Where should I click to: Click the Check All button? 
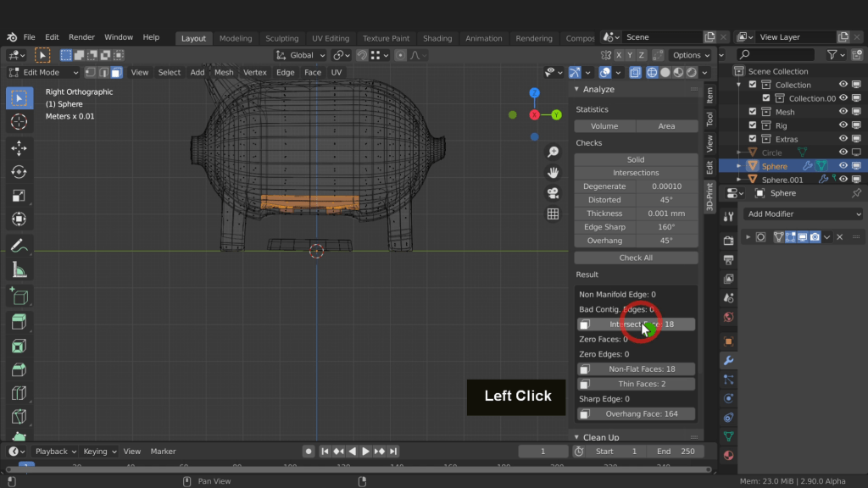tap(636, 258)
